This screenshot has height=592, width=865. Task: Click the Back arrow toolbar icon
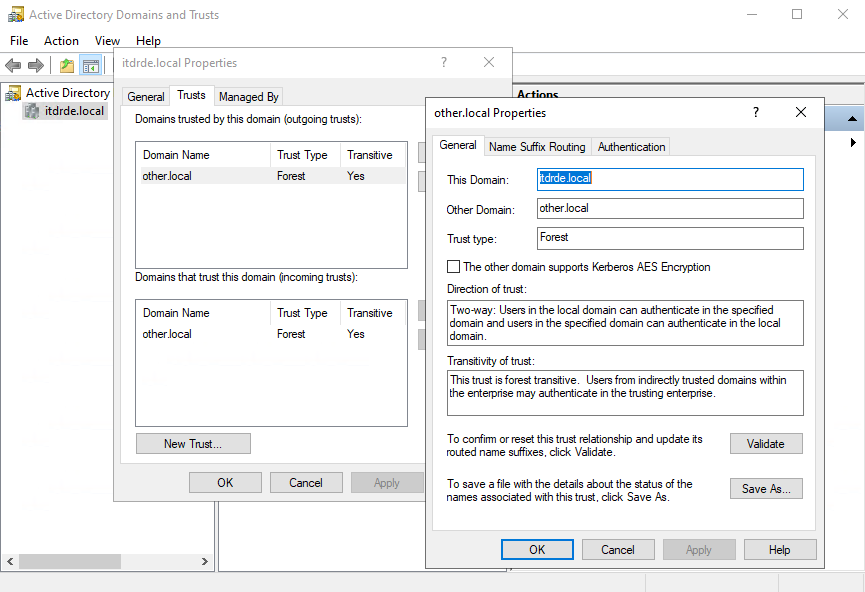(x=13, y=66)
